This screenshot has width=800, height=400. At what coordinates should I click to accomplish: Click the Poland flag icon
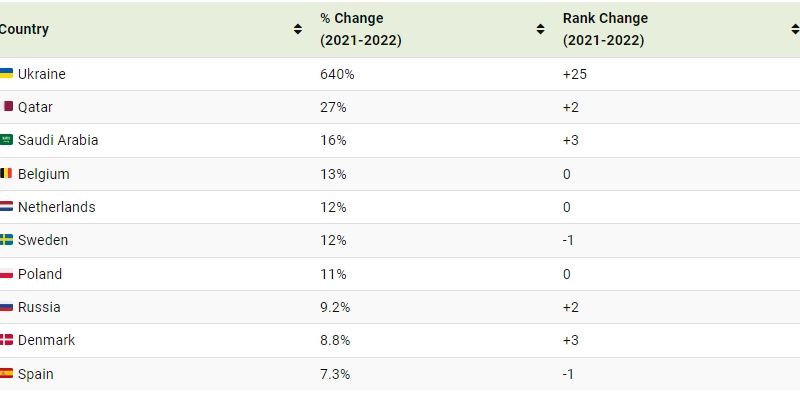[x=6, y=274]
